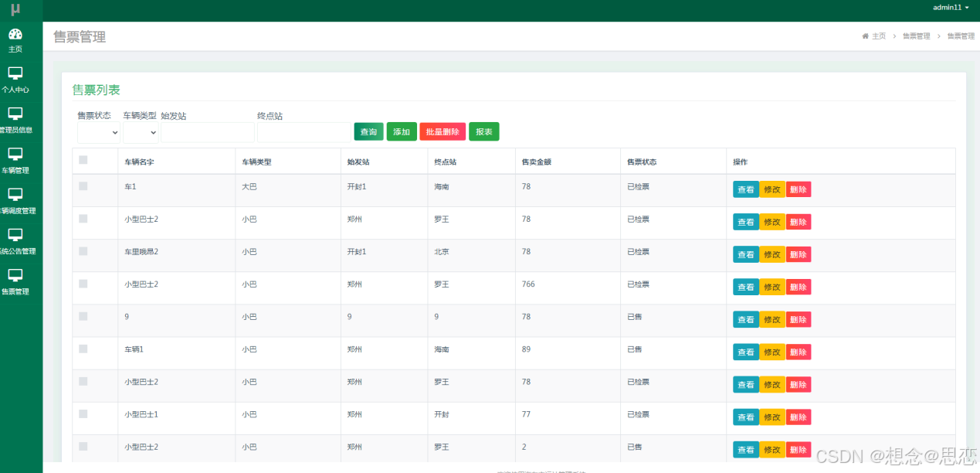980x473 pixels.
Task: Open 系统公告管理 monitor icon in sidebar
Action: [15, 234]
